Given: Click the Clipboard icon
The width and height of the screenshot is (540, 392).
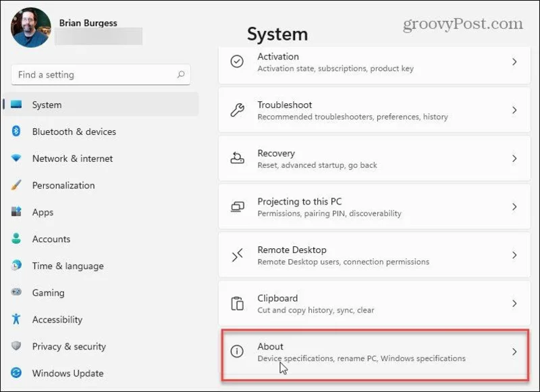Looking at the screenshot, I should pyautogui.click(x=238, y=304).
